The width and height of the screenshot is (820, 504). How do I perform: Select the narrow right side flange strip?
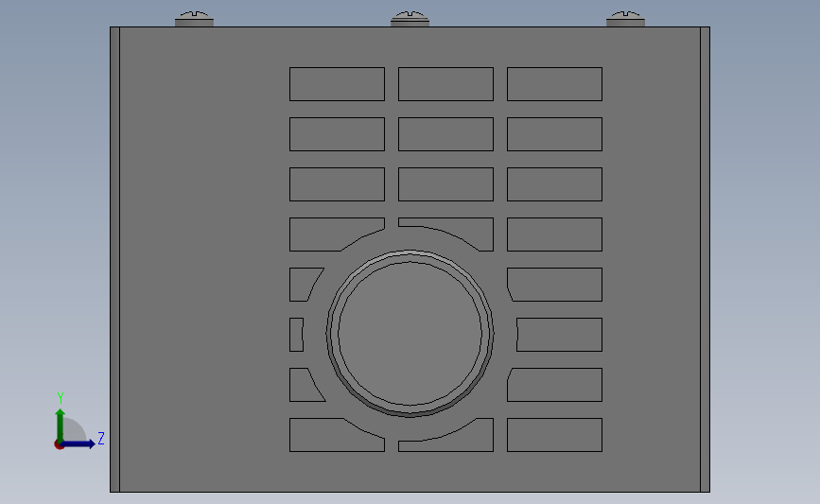[x=705, y=259]
